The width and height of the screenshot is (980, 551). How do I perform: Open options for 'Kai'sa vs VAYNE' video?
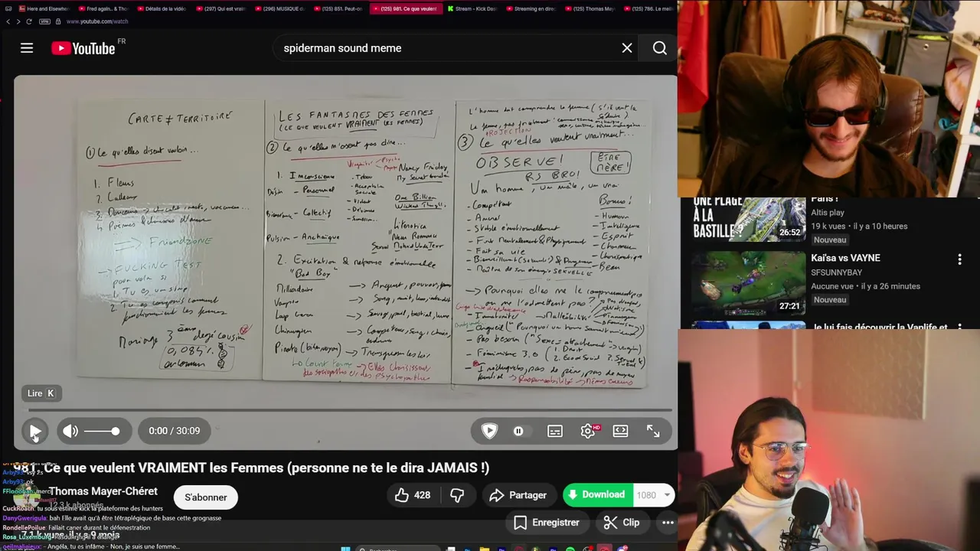(x=959, y=259)
